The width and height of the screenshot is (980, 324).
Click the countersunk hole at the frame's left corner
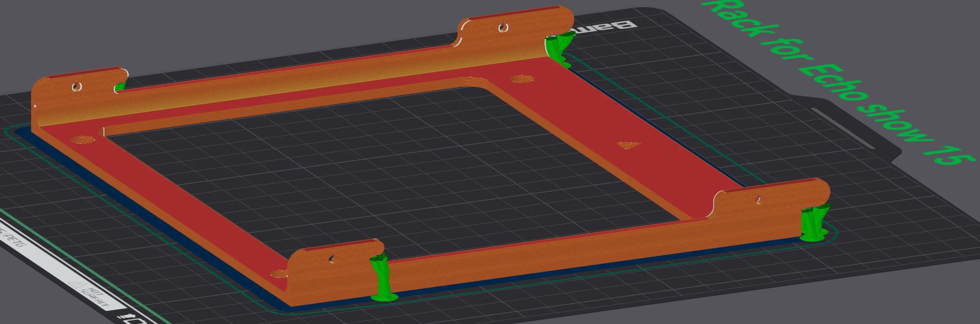(83, 140)
